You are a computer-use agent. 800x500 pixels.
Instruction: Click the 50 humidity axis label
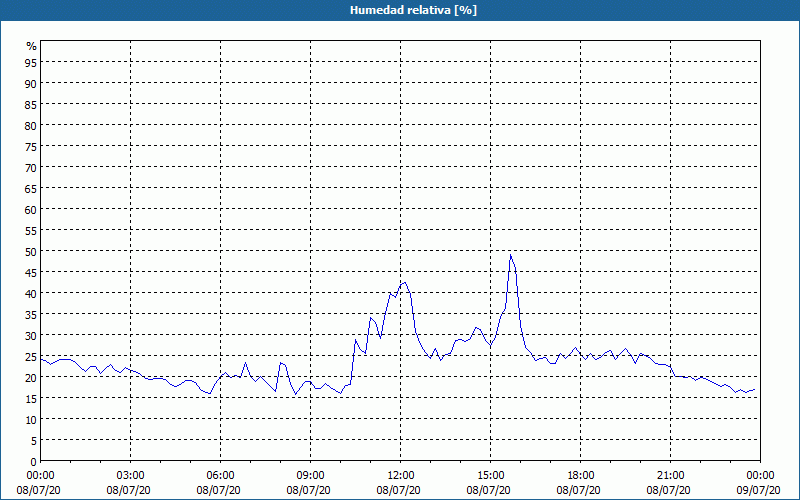click(31, 252)
